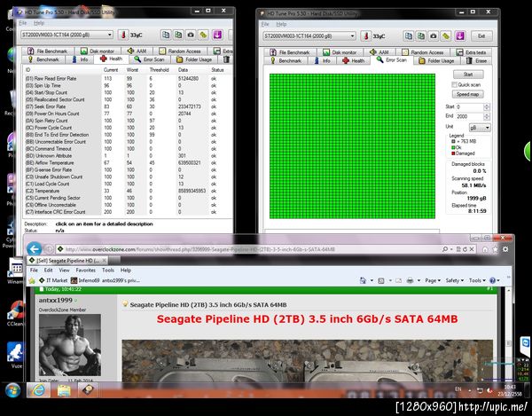Screen dimensions: 532x416
Task: Open drive selector in left HD Tune window
Action: coord(66,35)
